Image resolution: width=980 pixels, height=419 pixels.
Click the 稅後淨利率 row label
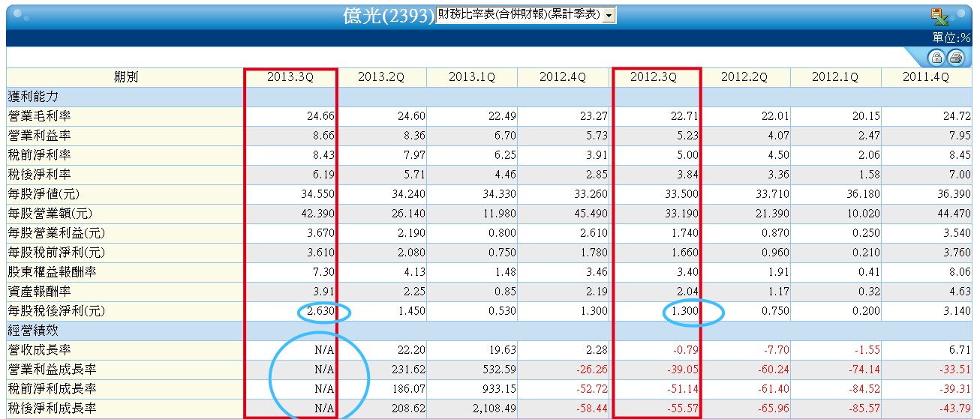pos(39,175)
